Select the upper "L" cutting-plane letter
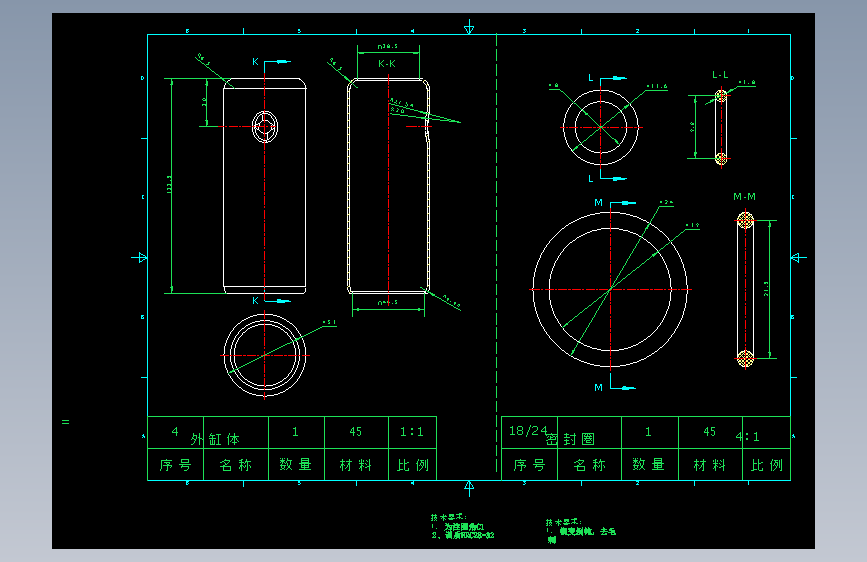 (591, 78)
